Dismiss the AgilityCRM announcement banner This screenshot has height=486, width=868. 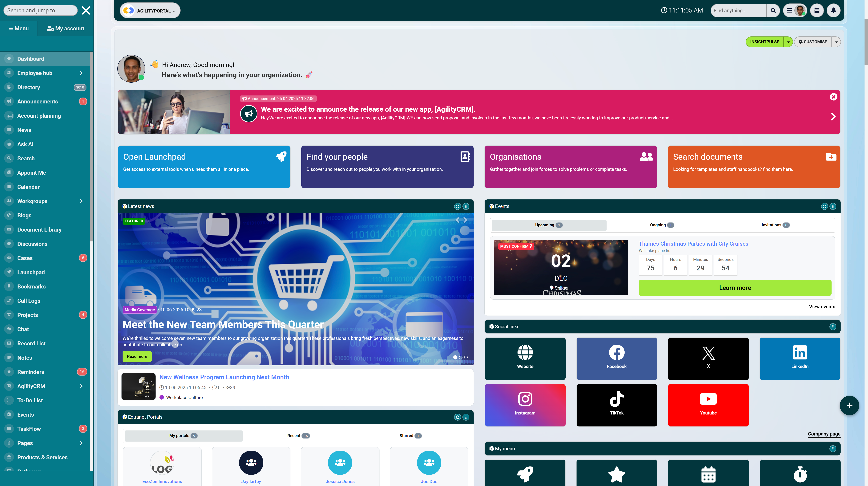click(x=833, y=97)
